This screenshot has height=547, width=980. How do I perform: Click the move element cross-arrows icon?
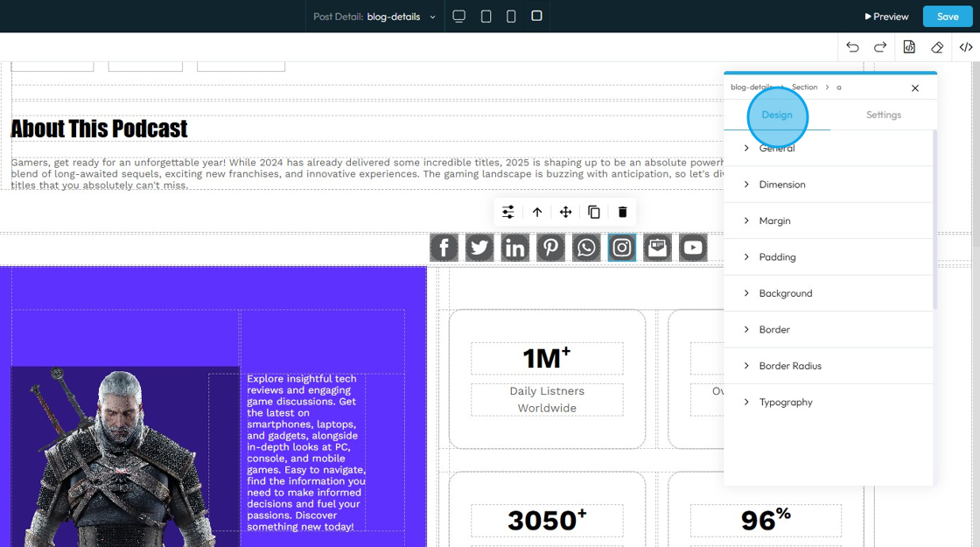point(565,212)
